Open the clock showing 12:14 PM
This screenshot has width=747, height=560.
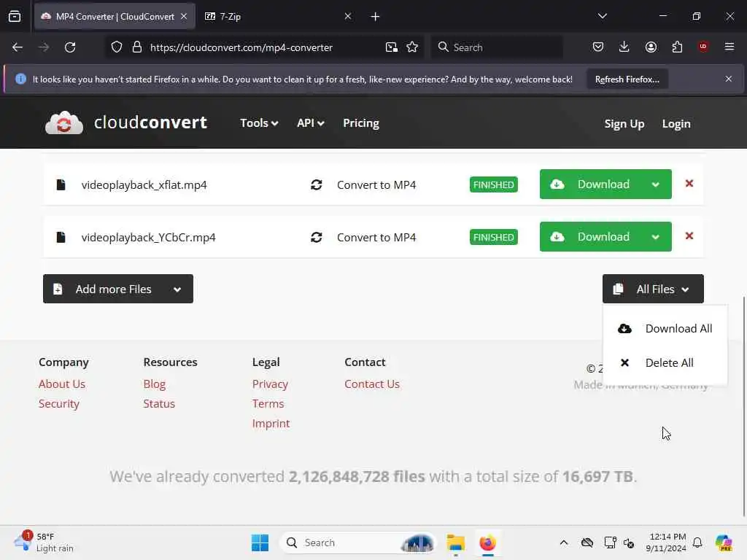[666, 542]
